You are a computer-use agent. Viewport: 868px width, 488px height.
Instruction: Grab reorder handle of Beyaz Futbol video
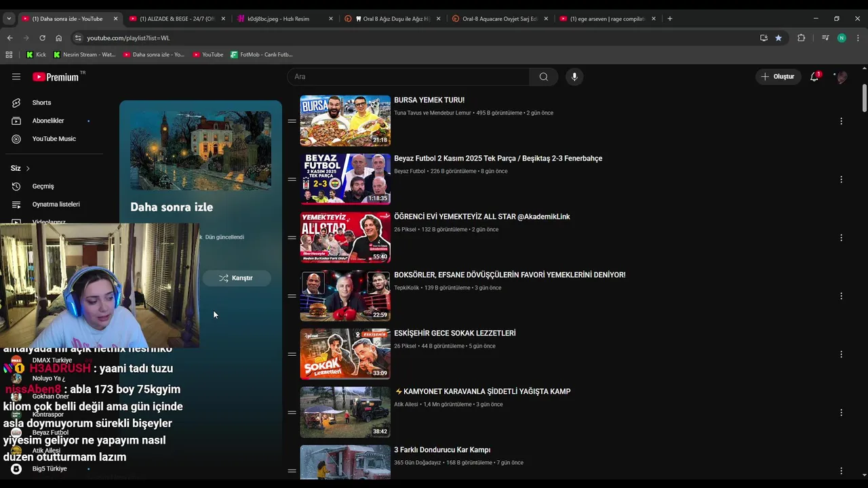(x=292, y=180)
